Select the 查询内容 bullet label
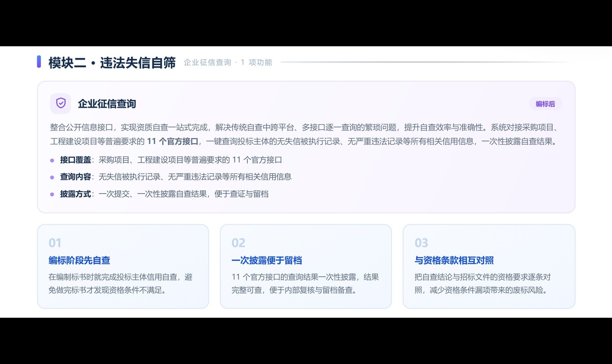Screen dimensions: 612x364 pyautogui.click(x=76, y=177)
